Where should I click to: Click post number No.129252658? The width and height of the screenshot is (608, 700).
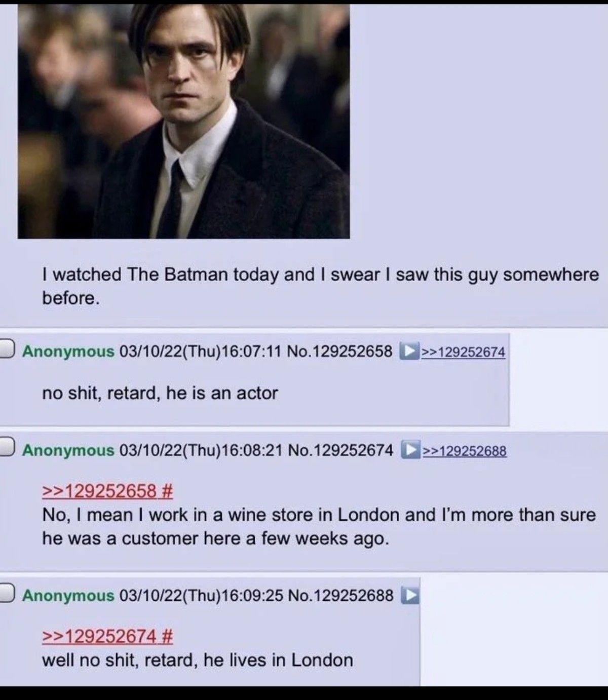tap(339, 351)
